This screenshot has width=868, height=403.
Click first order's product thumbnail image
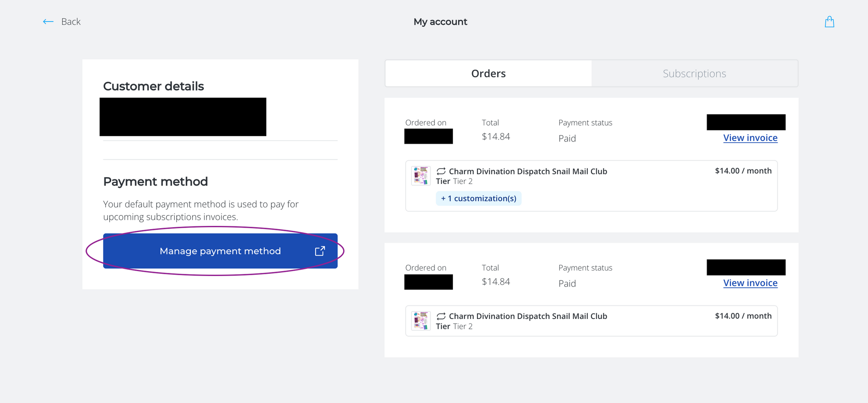click(x=421, y=176)
